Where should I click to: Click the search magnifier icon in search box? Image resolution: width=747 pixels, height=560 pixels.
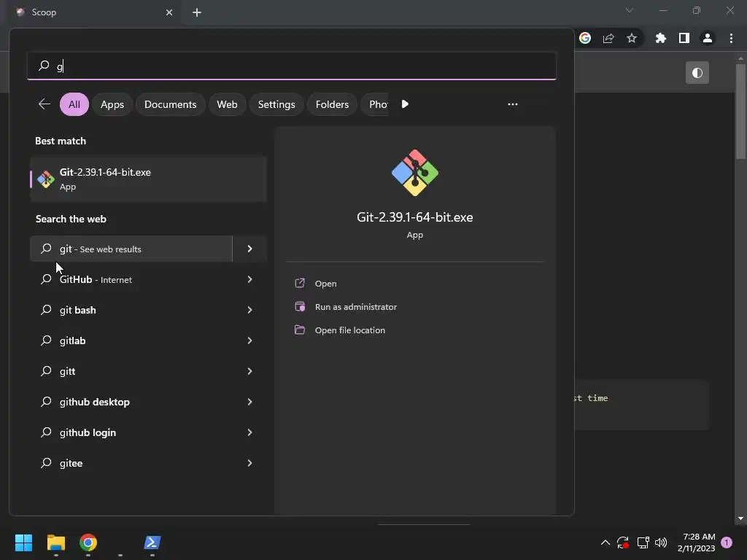tap(44, 65)
